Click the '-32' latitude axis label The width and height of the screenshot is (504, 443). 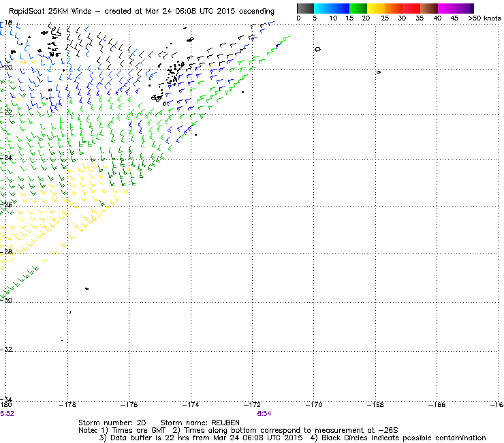[x=6, y=349]
